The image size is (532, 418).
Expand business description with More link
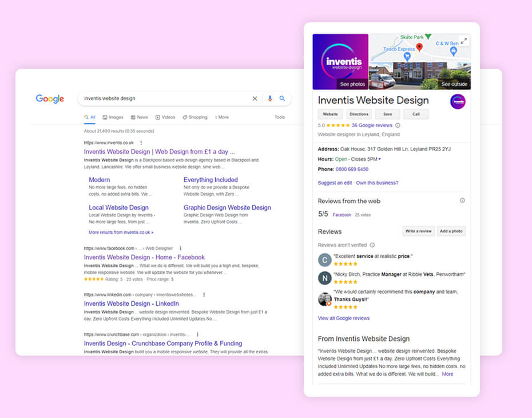click(x=447, y=374)
